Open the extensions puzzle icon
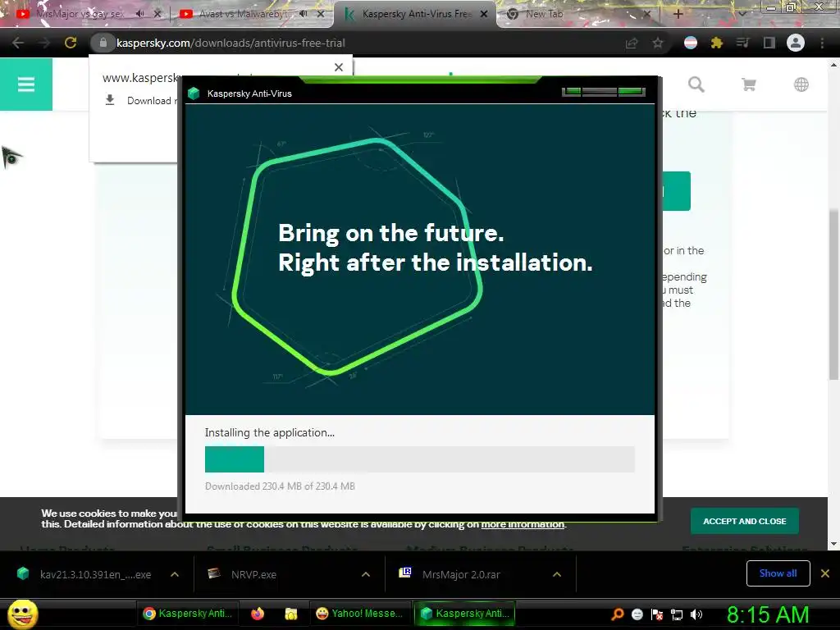Image resolution: width=840 pixels, height=630 pixels. (x=717, y=43)
